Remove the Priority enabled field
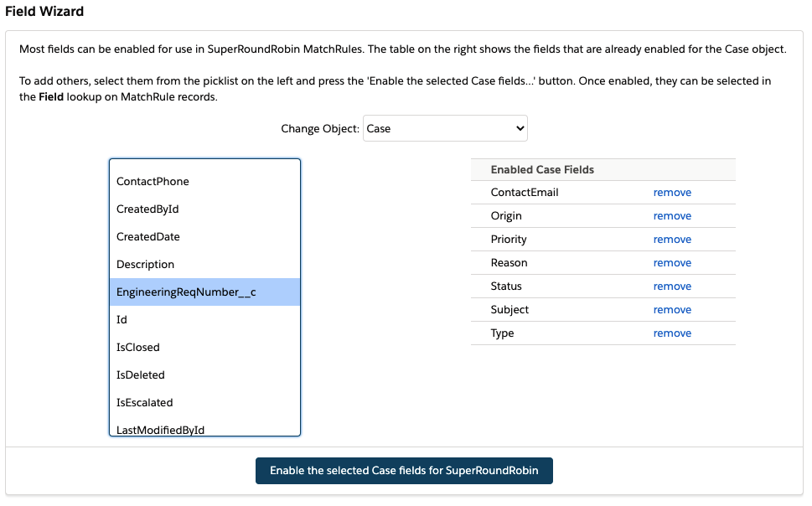812x506 pixels. point(672,240)
